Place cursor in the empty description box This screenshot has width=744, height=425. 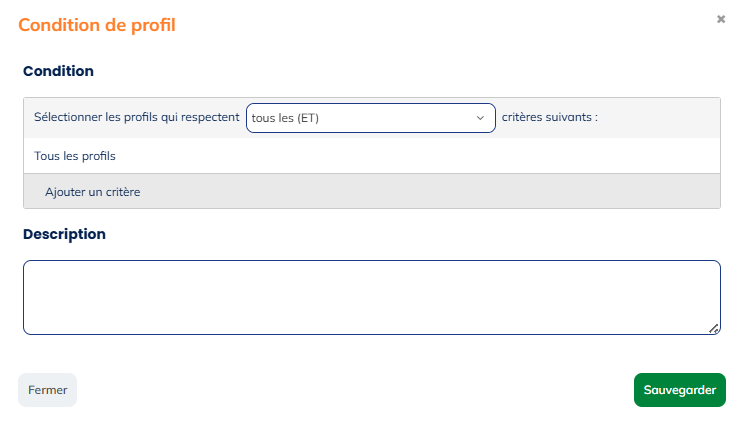click(371, 297)
